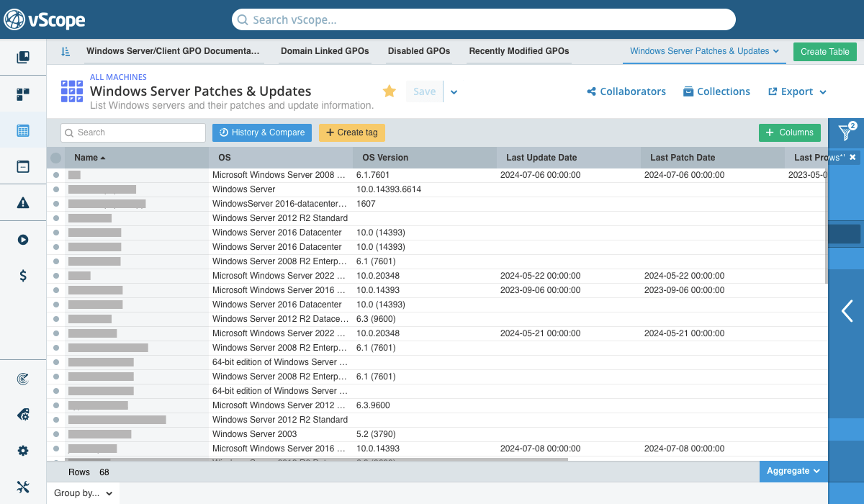
Task: Open the Collaborators link
Action: pos(626,91)
